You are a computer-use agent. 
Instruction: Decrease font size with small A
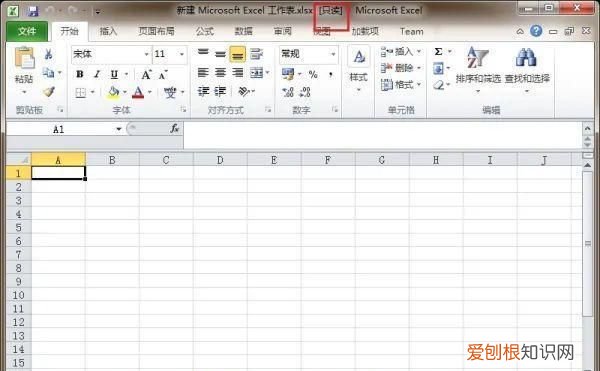163,75
